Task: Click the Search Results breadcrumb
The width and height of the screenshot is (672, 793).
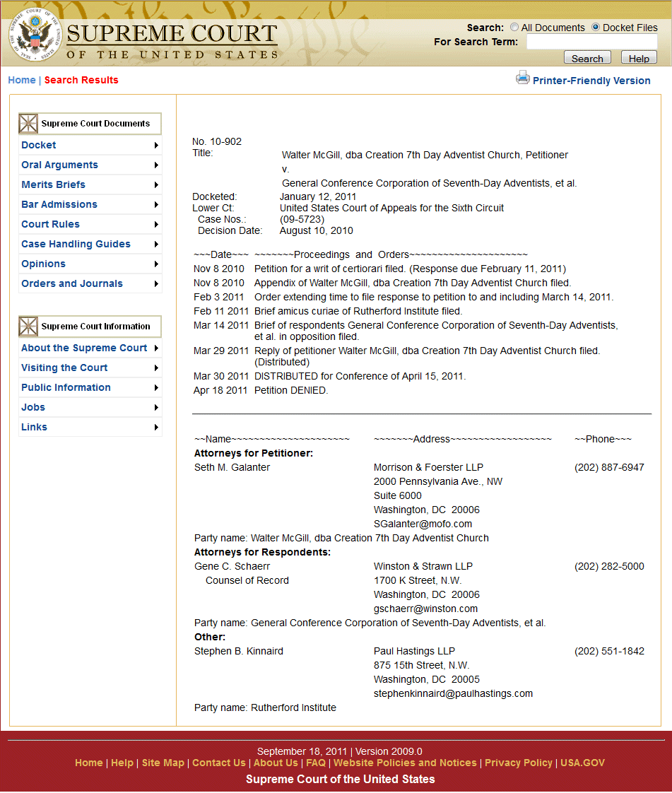Action: (x=81, y=80)
